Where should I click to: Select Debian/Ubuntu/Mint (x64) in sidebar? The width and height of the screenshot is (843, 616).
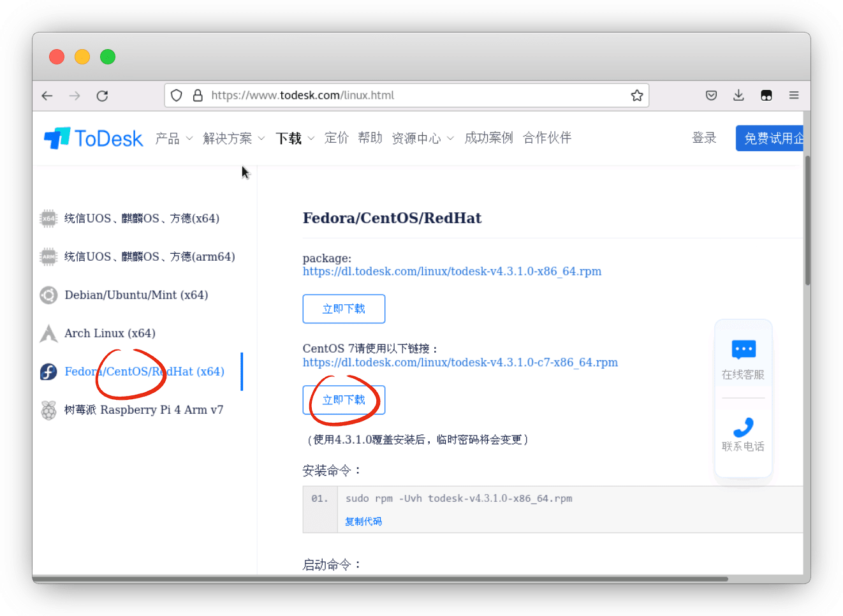[136, 295]
